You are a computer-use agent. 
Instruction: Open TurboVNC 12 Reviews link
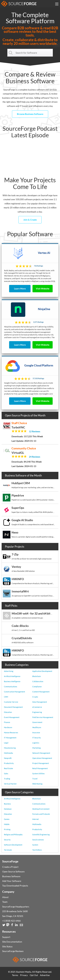[x=34, y=431]
